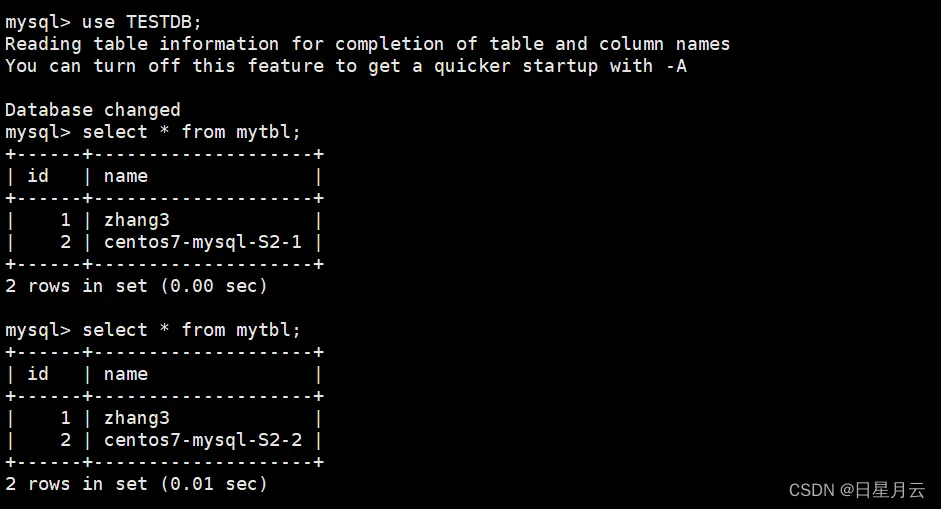Click the 'id' header in second result table
941x509 pixels.
tap(38, 374)
